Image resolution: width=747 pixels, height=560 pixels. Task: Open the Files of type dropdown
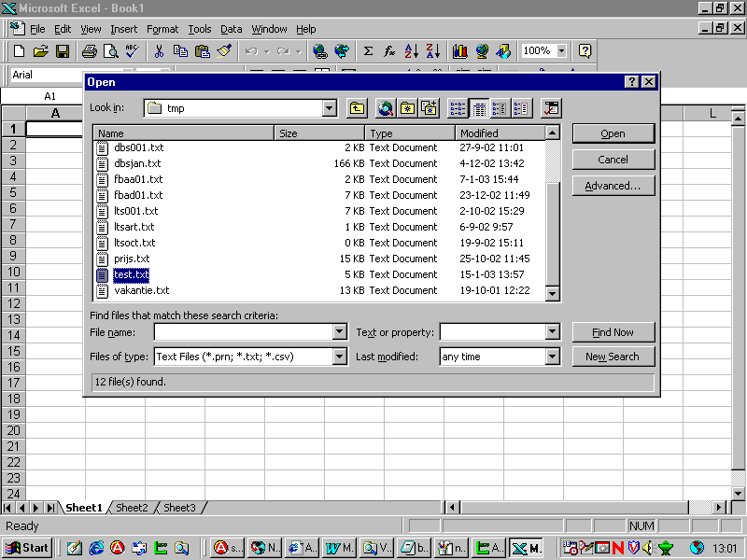click(340, 357)
